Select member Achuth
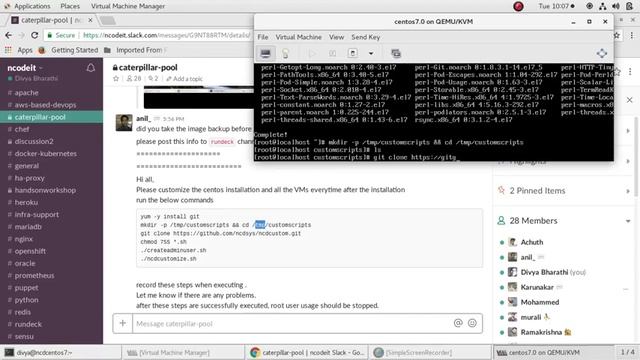This screenshot has width=640, height=360. pos(531,242)
